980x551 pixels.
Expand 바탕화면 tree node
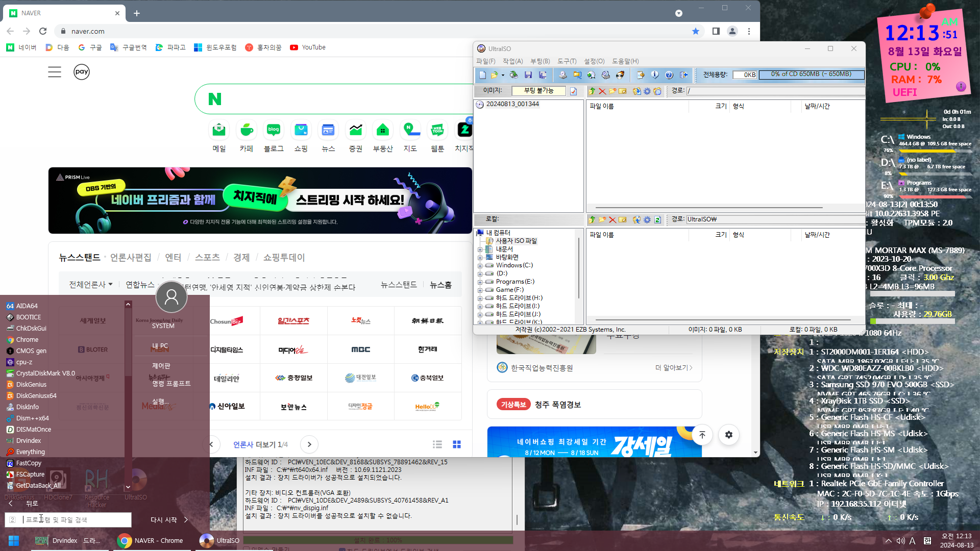point(480,258)
